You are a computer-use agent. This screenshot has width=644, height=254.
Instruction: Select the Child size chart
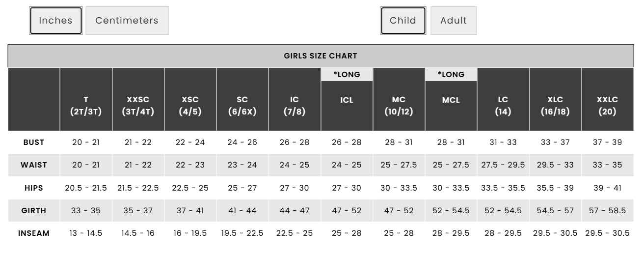(403, 21)
